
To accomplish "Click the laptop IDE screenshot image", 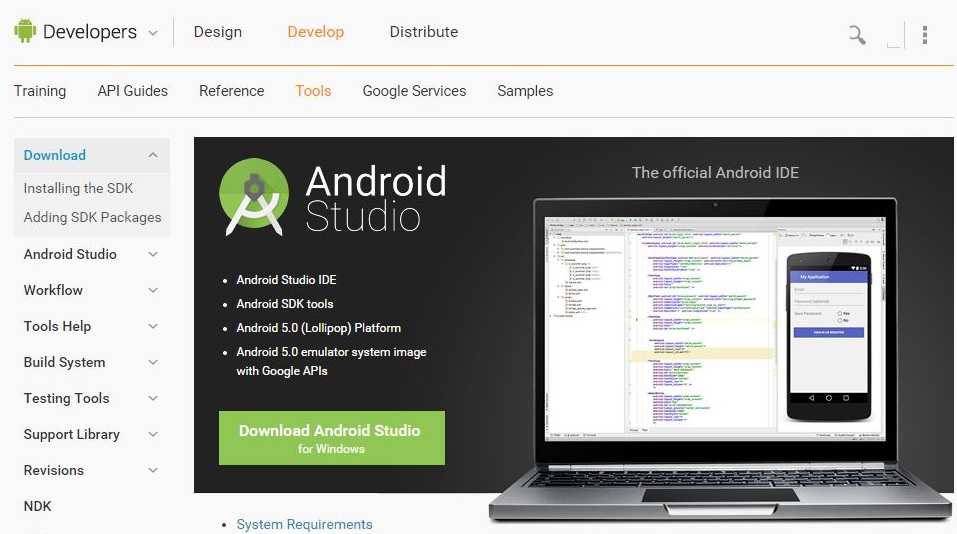I will pyautogui.click(x=720, y=360).
